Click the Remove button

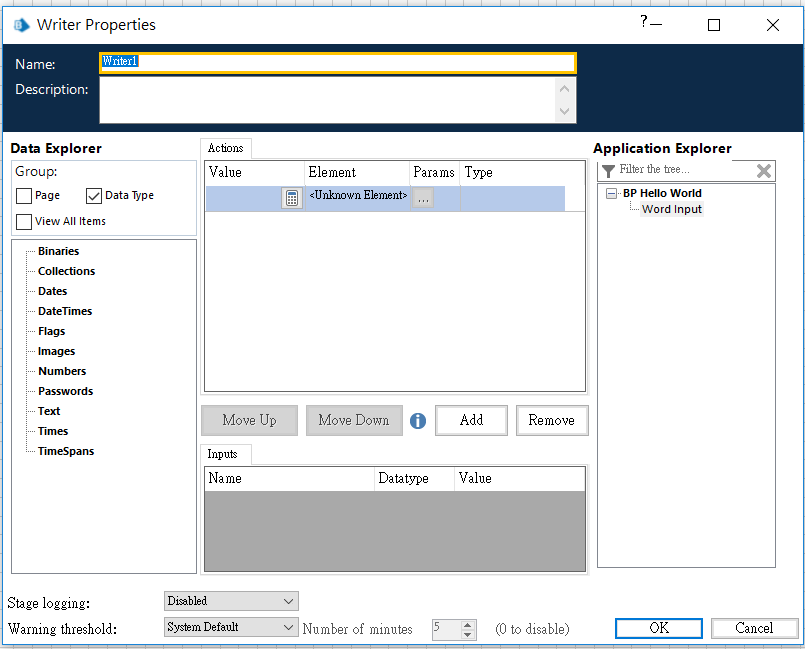pos(552,421)
